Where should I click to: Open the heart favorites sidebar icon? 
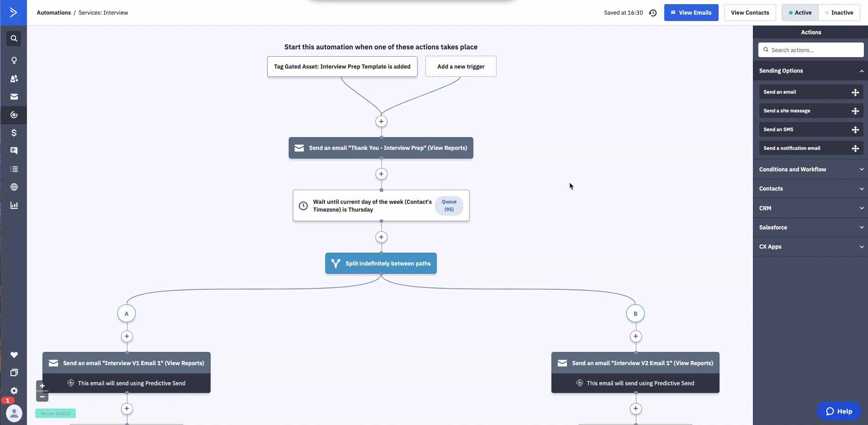tap(14, 355)
